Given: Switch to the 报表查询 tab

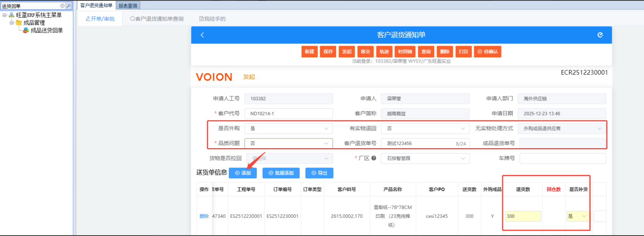Looking at the screenshot, I should [128, 6].
